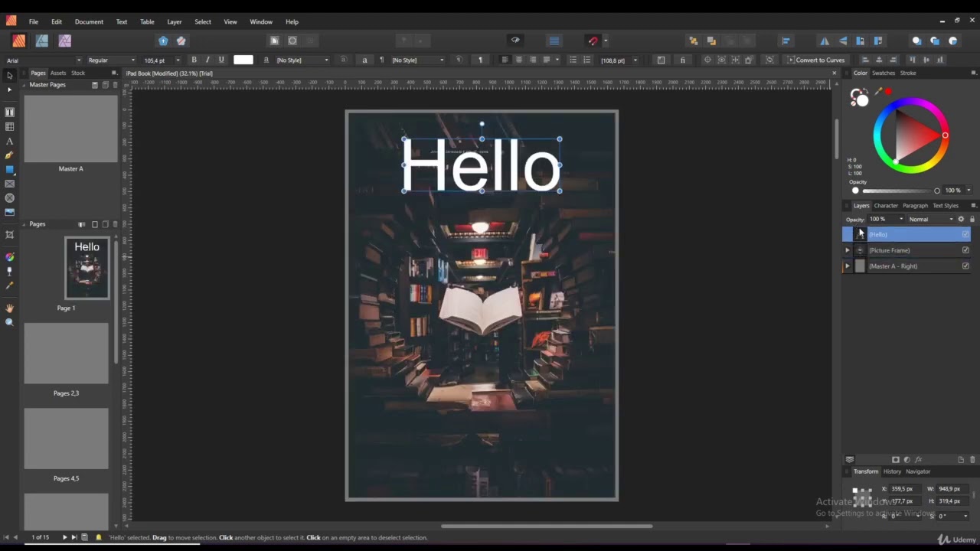Select the Frame Text tool
This screenshot has width=980, height=551.
(x=9, y=112)
